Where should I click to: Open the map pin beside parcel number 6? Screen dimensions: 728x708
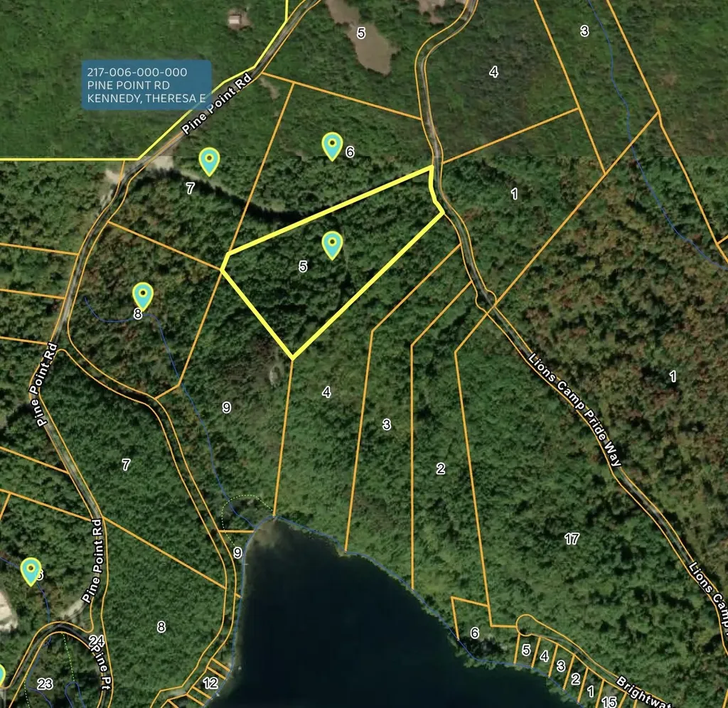tap(332, 146)
